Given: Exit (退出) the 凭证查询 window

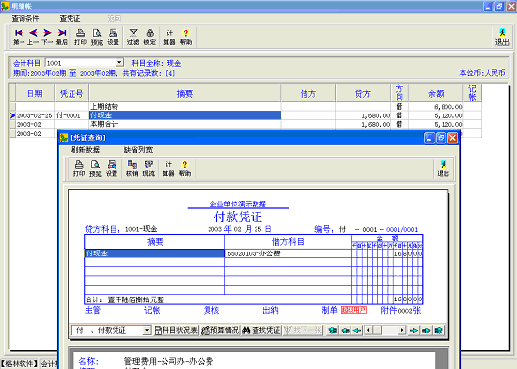Looking at the screenshot, I should click(443, 168).
